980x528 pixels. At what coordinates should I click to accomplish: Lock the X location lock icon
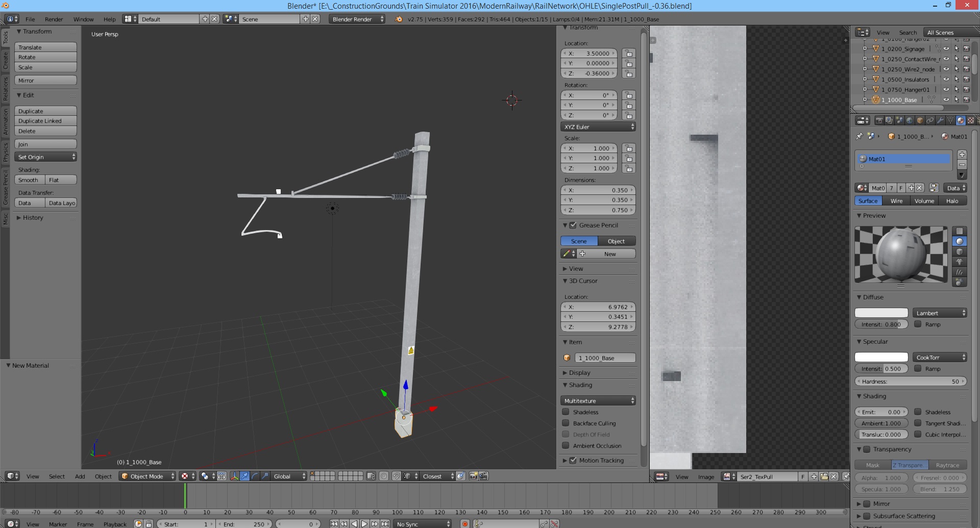(629, 54)
